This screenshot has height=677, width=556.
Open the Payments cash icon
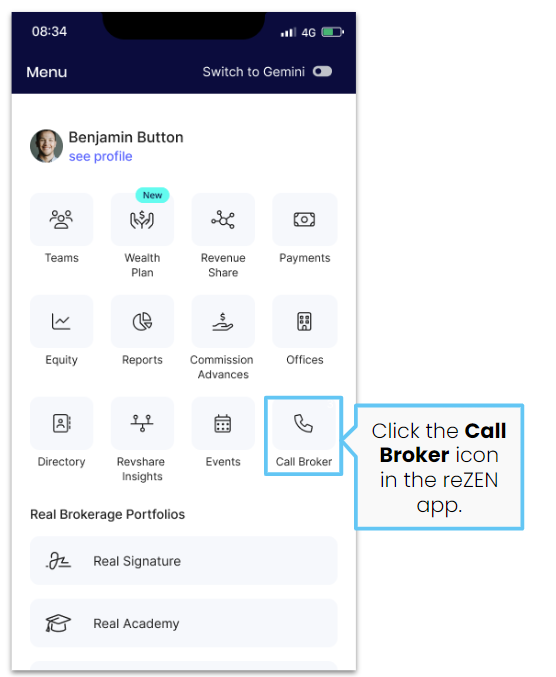pos(304,219)
